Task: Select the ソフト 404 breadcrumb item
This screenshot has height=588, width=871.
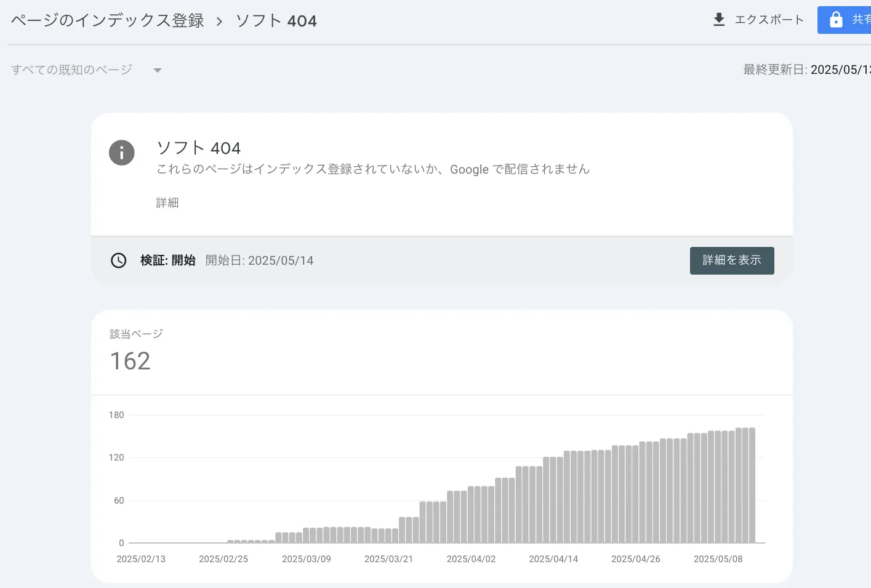Action: point(276,21)
